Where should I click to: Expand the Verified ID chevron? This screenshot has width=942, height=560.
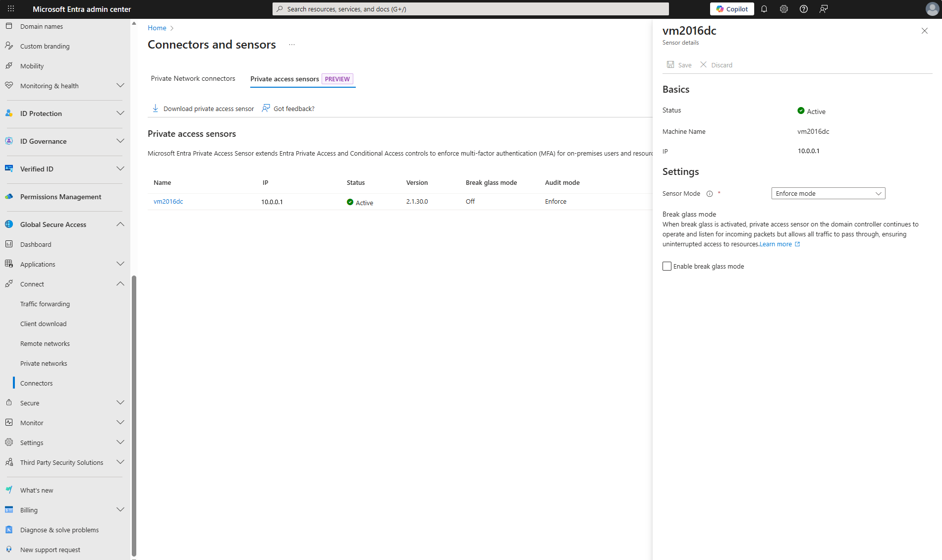[x=120, y=168]
